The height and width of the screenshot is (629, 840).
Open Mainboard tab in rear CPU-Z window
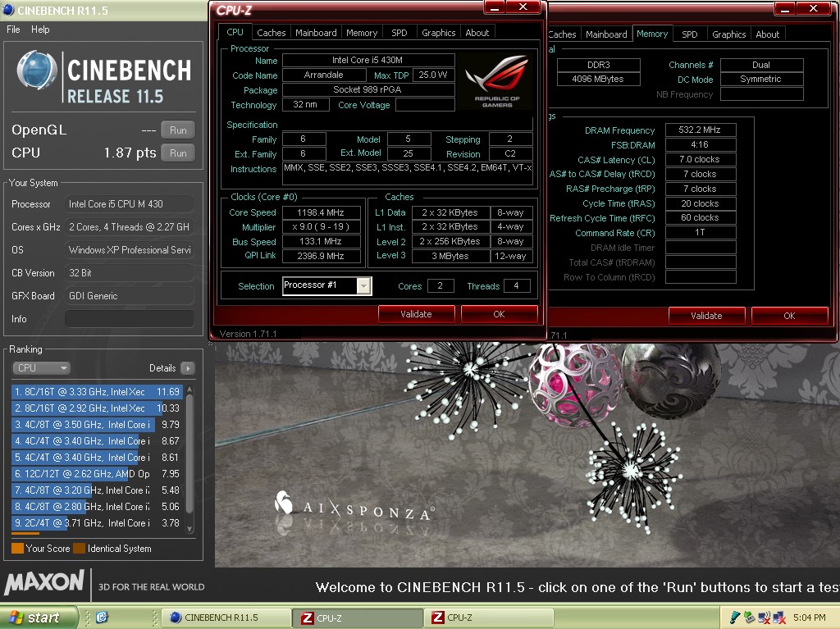pyautogui.click(x=606, y=34)
